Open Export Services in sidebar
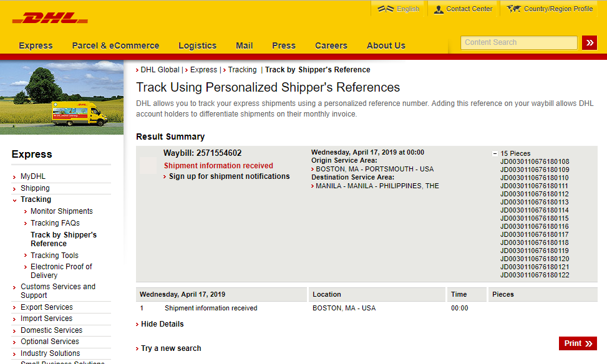This screenshot has height=364, width=607. point(46,307)
